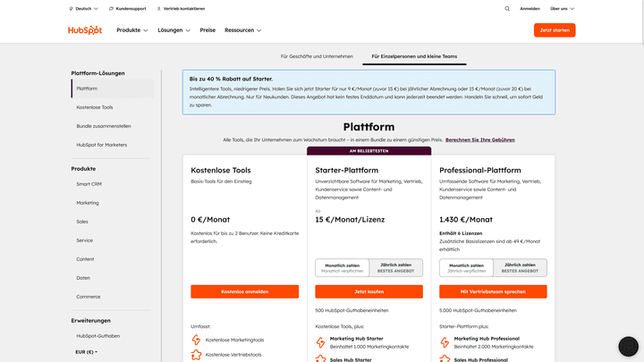
Task: Click the globe icon beside Deutsch
Action: click(71, 9)
